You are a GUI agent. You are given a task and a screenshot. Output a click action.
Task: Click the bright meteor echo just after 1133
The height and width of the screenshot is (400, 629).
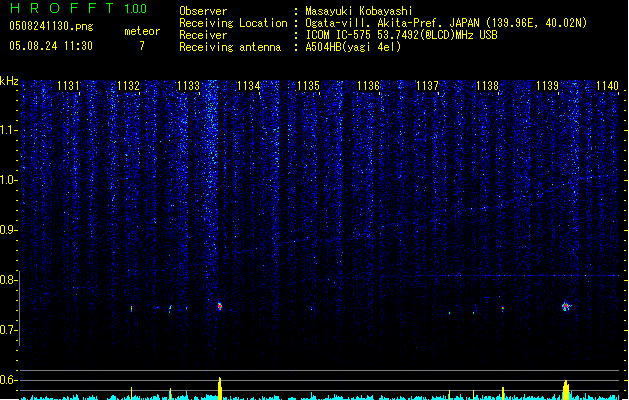(x=220, y=307)
